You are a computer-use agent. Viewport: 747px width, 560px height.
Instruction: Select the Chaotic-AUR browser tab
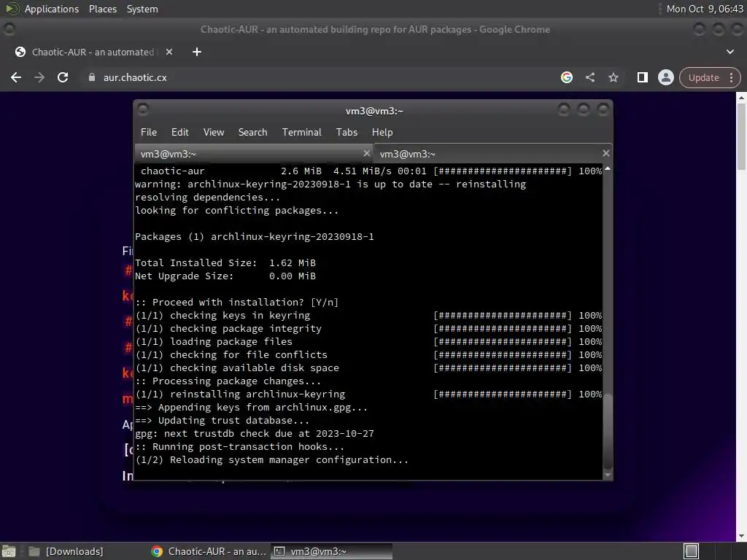93,52
